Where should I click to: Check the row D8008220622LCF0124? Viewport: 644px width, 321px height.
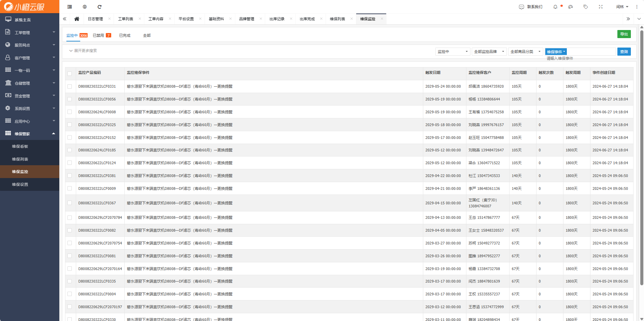tap(69, 163)
